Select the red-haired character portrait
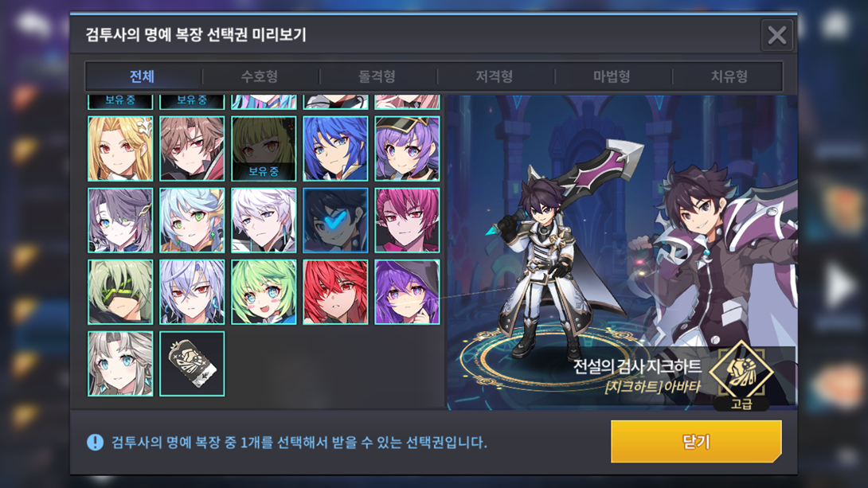The width and height of the screenshot is (868, 488). [x=335, y=291]
